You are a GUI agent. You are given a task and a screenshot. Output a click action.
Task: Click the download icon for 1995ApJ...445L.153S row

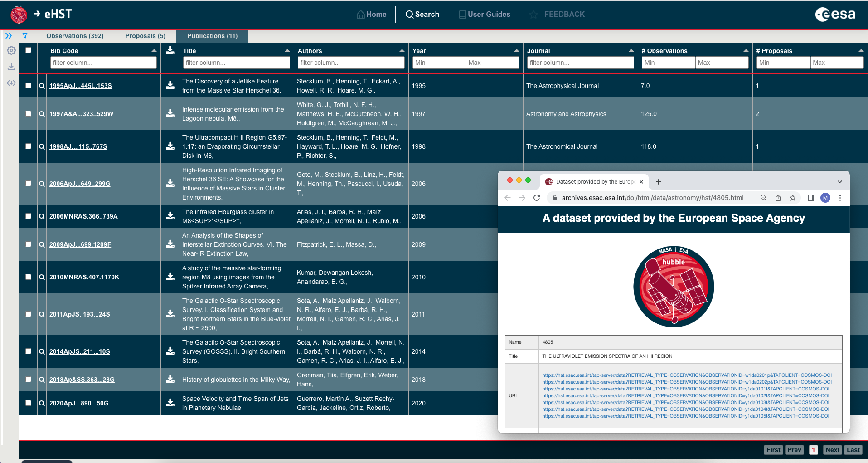tap(170, 85)
